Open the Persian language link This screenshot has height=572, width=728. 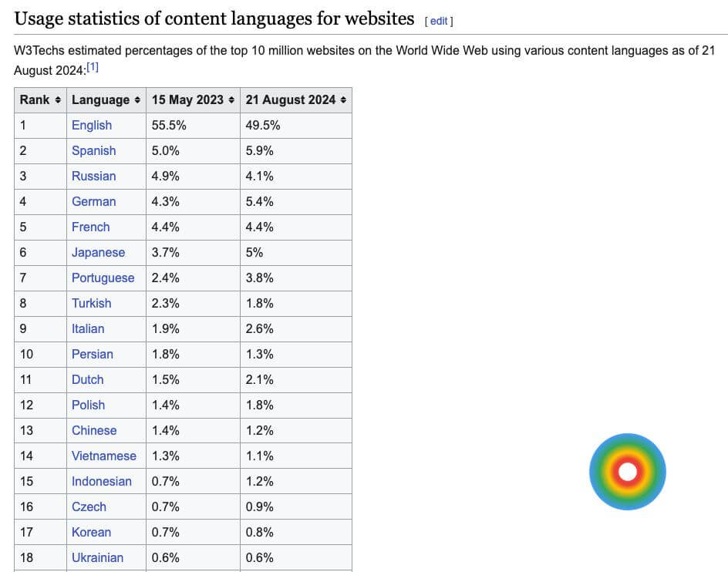[92, 354]
